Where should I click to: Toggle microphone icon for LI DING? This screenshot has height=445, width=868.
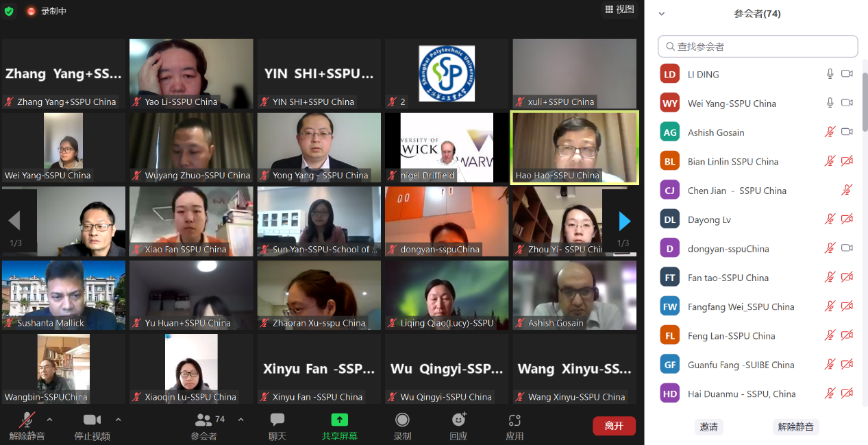(830, 74)
